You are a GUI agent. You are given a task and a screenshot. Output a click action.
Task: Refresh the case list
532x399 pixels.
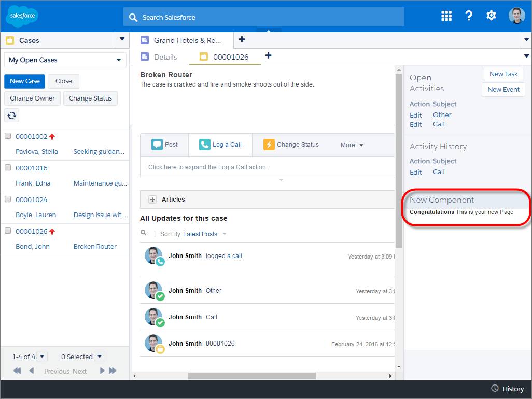[11, 116]
